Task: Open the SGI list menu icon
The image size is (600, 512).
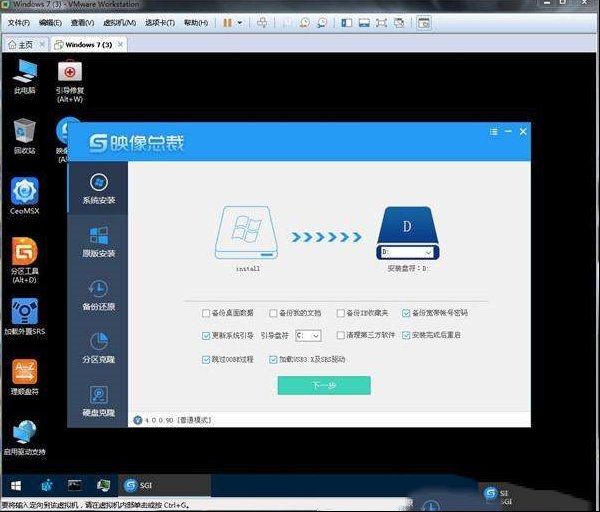Action: click(494, 132)
